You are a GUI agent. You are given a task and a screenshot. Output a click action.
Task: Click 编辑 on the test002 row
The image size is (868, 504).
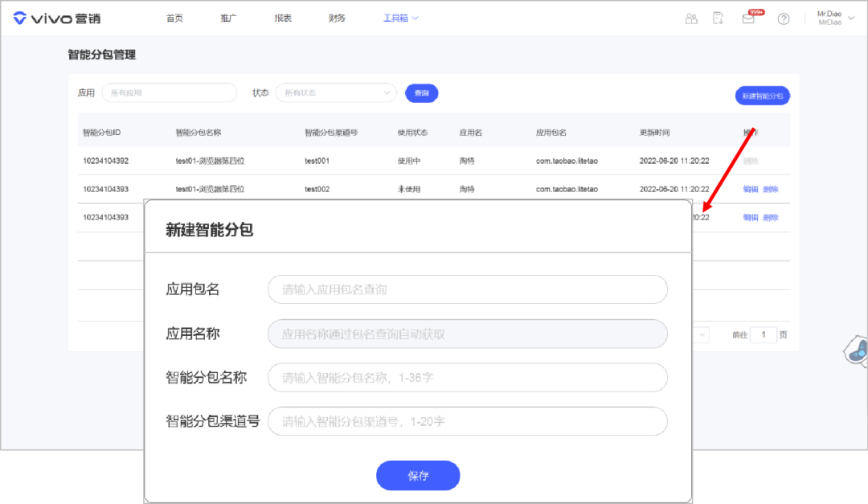[x=750, y=189]
